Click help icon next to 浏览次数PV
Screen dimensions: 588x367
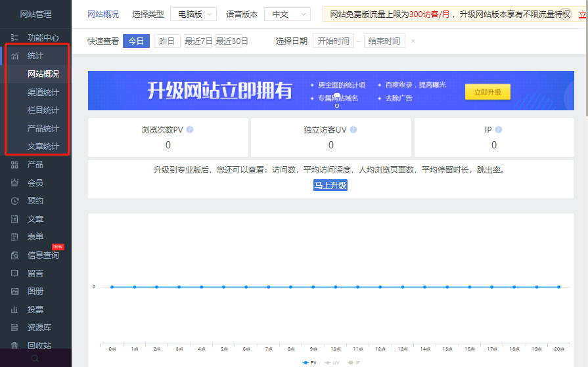coord(190,130)
